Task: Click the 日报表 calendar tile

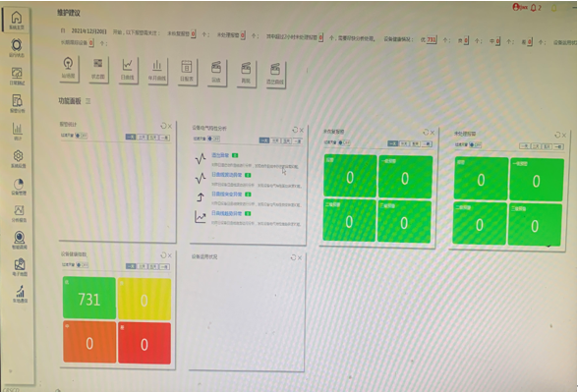Action: (x=187, y=72)
